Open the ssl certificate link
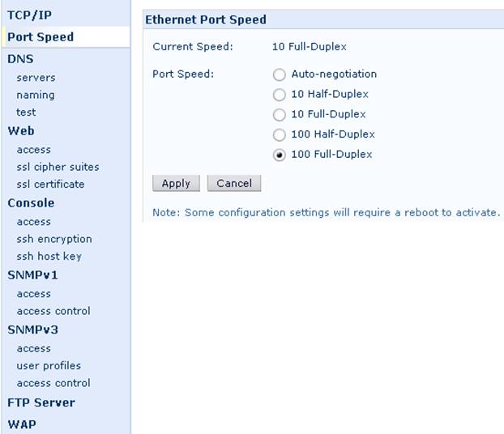 click(x=50, y=184)
